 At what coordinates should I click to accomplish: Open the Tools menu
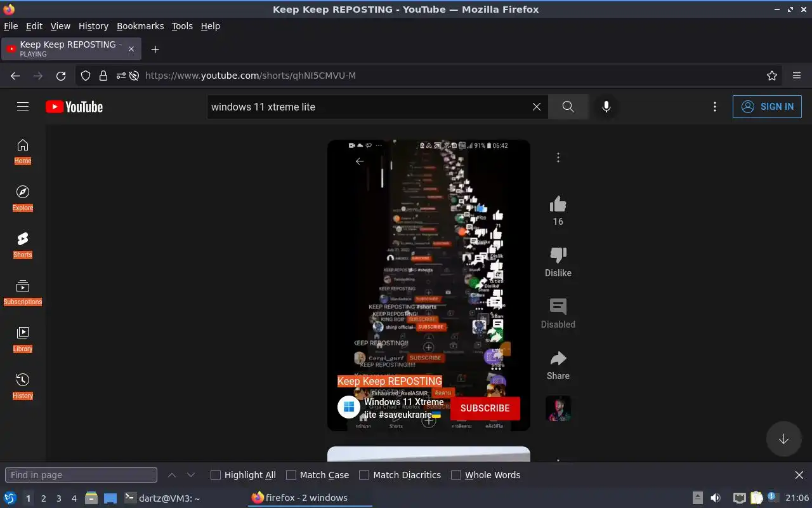click(x=182, y=26)
